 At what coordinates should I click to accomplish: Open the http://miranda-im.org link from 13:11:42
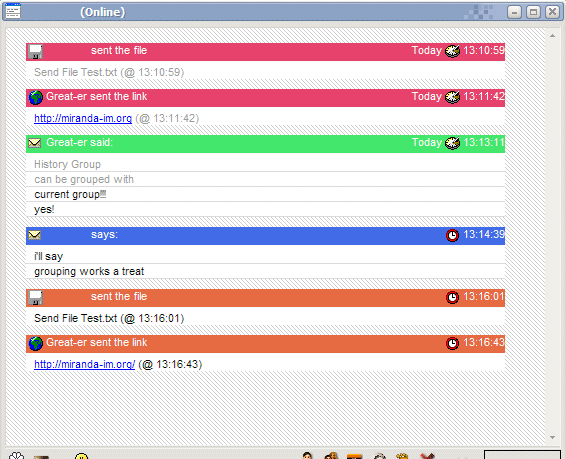coord(83,118)
